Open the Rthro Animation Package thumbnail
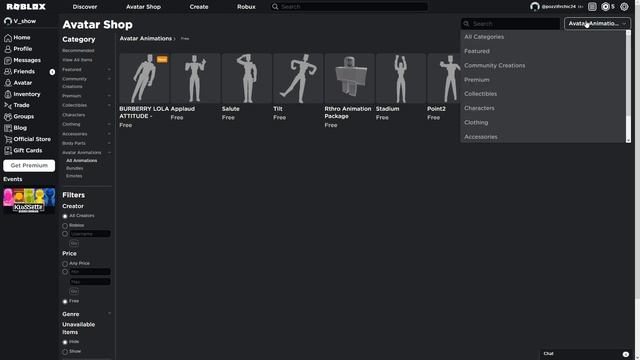This screenshot has height=360, width=640. click(349, 78)
